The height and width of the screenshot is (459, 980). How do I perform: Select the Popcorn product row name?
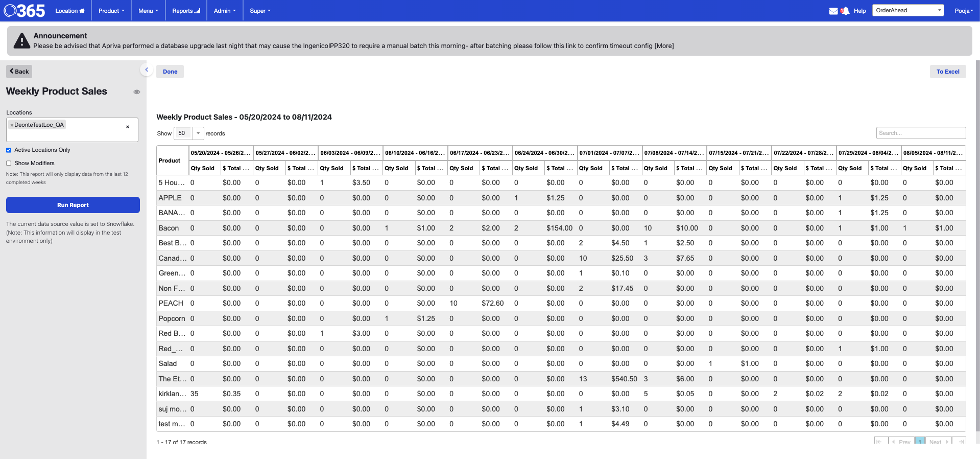click(x=172, y=318)
